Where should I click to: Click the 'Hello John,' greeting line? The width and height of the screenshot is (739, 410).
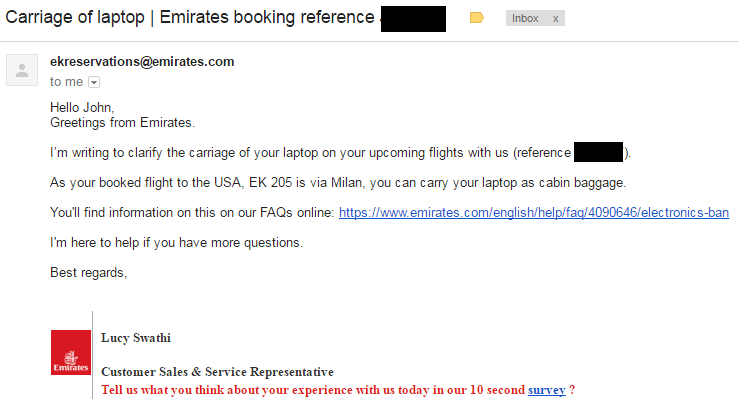(x=82, y=107)
